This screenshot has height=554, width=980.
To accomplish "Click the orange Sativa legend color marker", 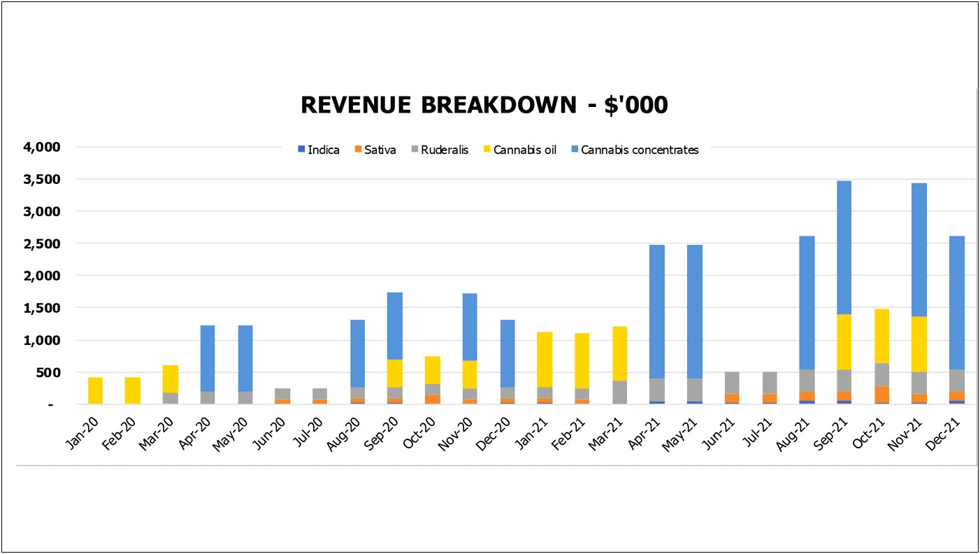I will (x=359, y=150).
